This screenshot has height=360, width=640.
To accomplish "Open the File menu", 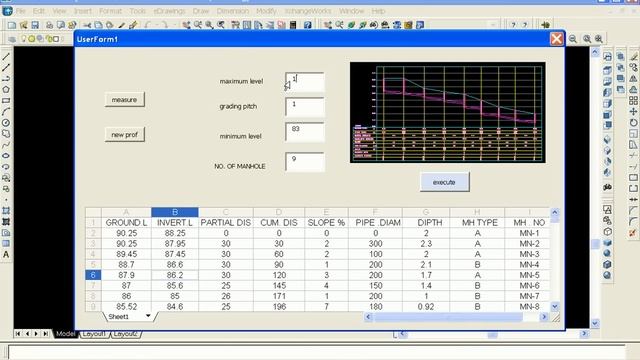I will (20, 11).
